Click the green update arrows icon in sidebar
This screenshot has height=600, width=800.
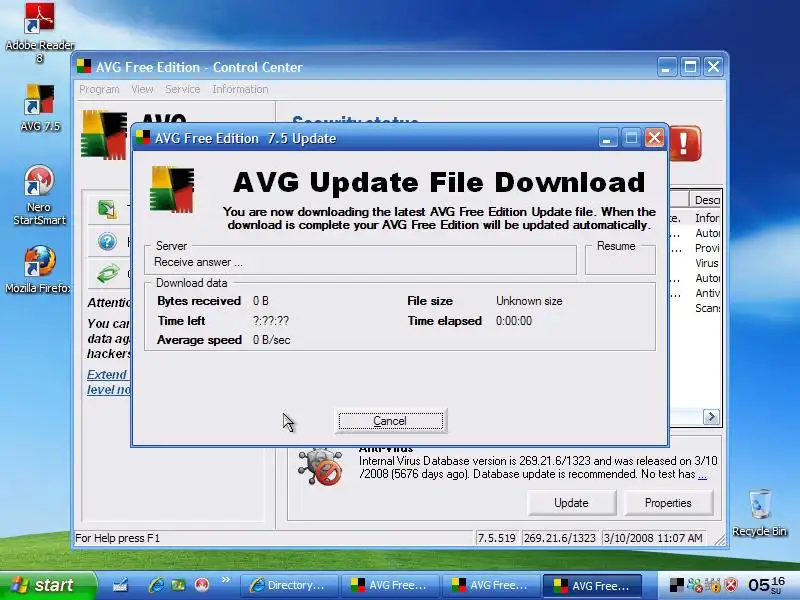(108, 273)
